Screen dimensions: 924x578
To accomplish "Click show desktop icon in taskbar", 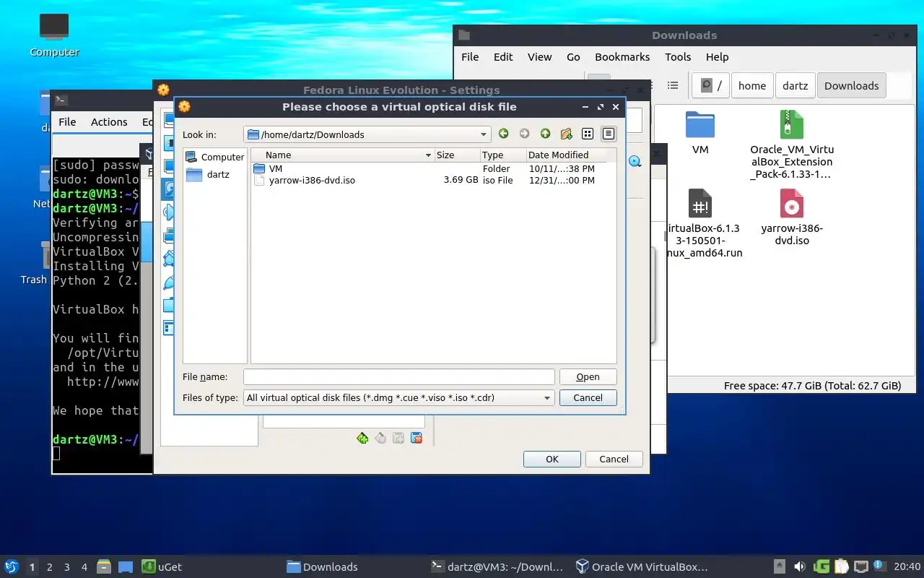I will 126,567.
